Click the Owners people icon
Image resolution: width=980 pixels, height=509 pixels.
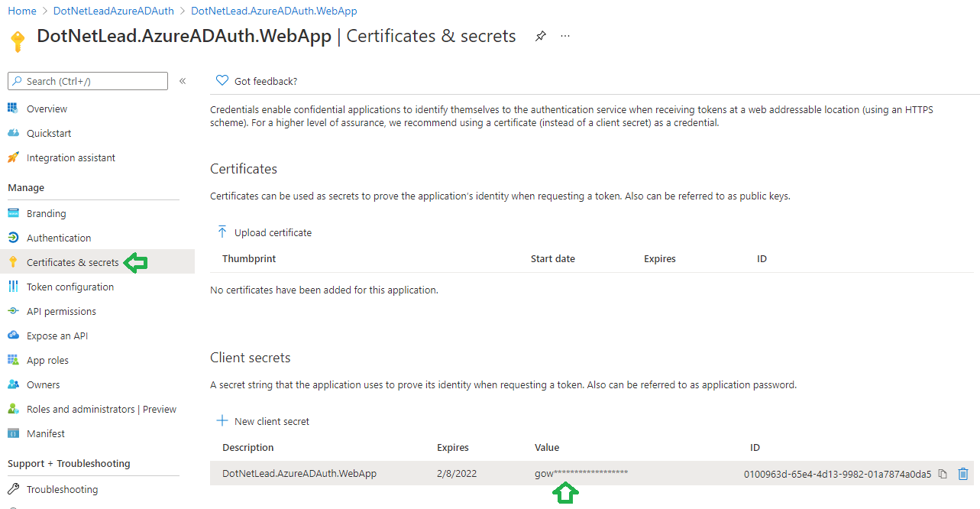[x=12, y=384]
